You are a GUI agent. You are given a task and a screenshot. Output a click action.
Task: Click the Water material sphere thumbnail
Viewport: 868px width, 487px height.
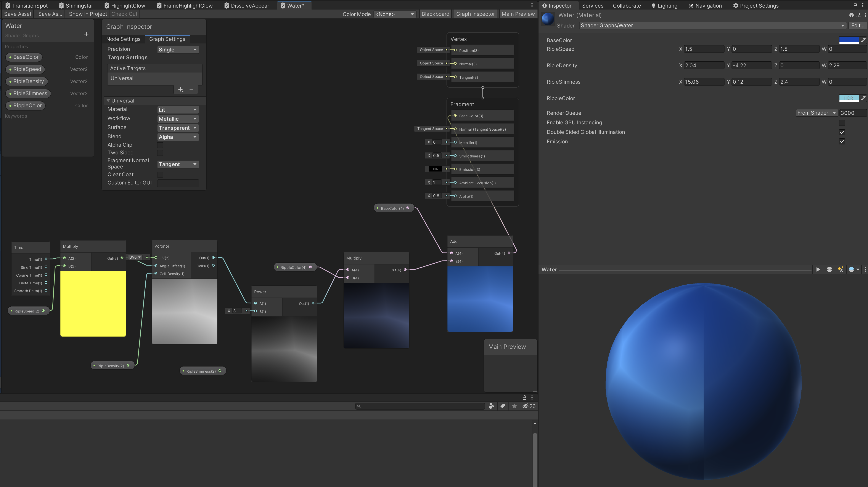coord(548,19)
